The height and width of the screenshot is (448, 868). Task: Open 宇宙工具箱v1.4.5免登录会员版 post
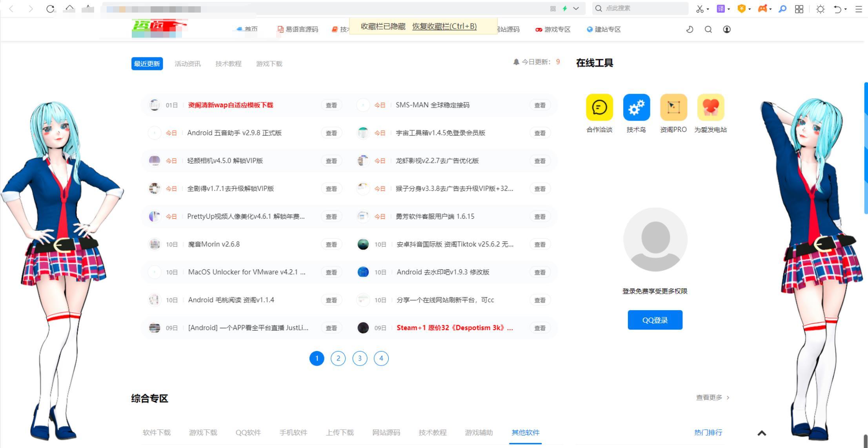click(x=440, y=133)
